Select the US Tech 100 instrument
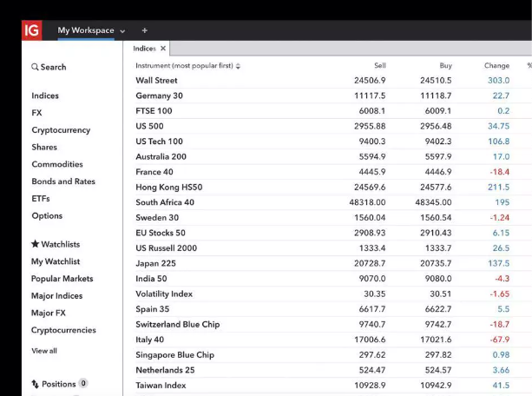Viewport: 532px width, 396px height. 159,142
